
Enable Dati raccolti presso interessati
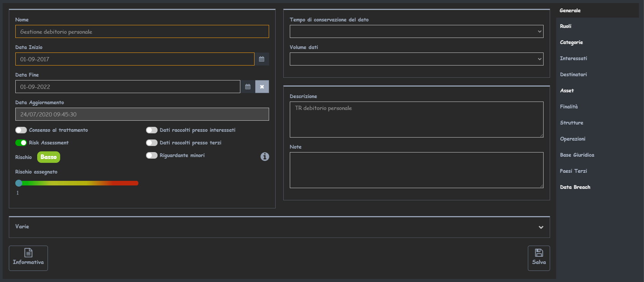coord(152,130)
